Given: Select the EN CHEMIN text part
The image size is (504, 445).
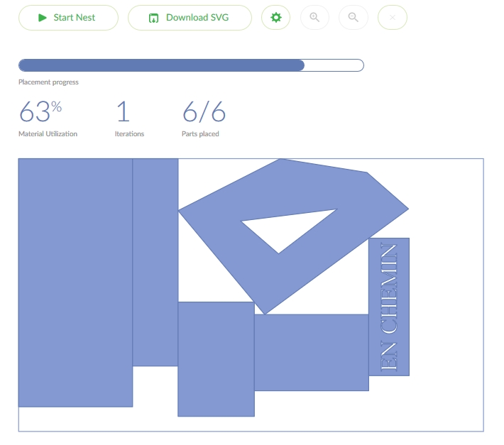Looking at the screenshot, I should click(x=389, y=307).
